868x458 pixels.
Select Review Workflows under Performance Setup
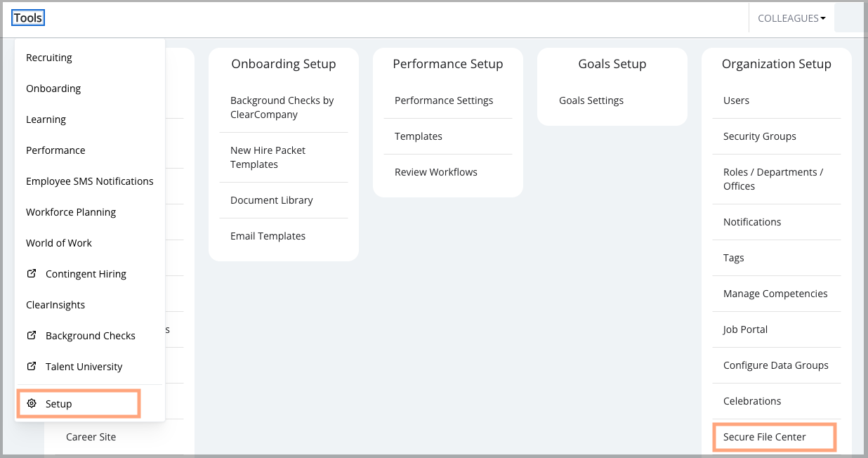[436, 172]
